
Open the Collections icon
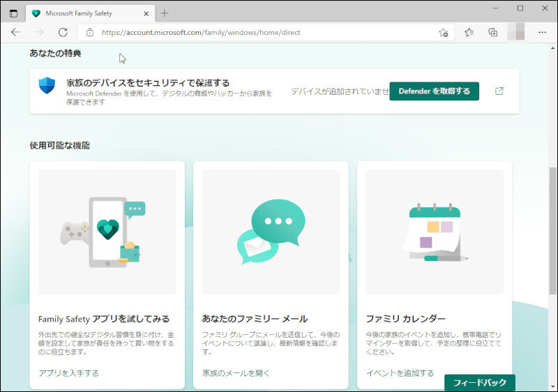click(493, 32)
